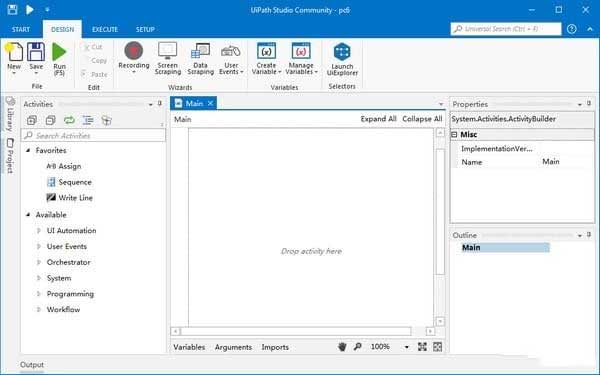Viewport: 600px width, 375px height.
Task: Pin the Properties panel
Action: click(x=589, y=103)
